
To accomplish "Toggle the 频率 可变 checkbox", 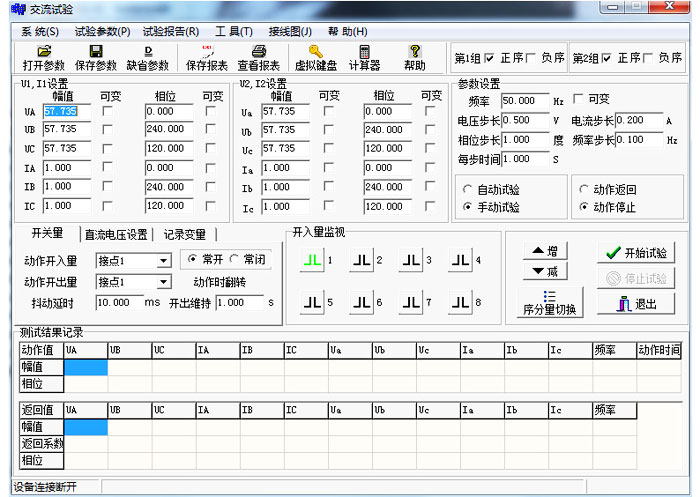I will tap(578, 100).
